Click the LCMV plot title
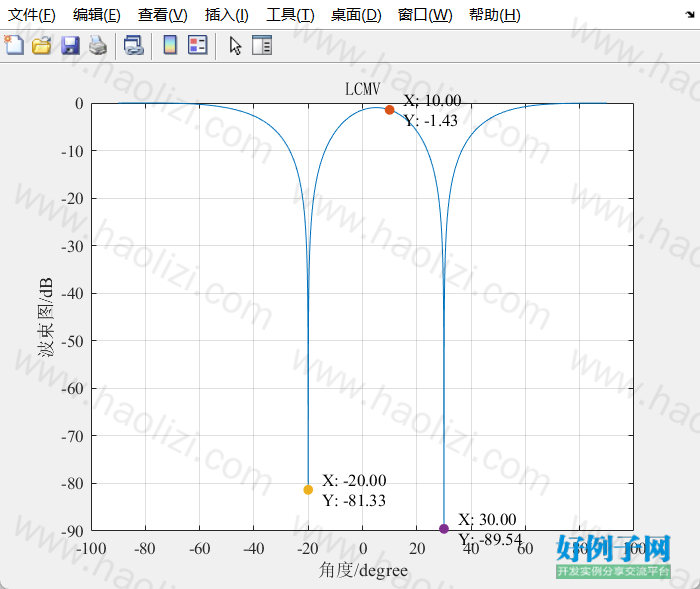This screenshot has height=589, width=700. [362, 89]
